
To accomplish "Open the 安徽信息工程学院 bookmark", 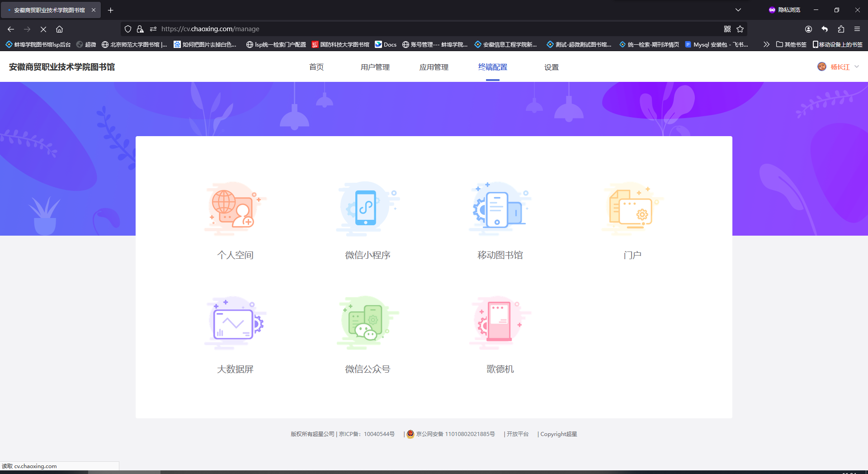I will (506, 44).
